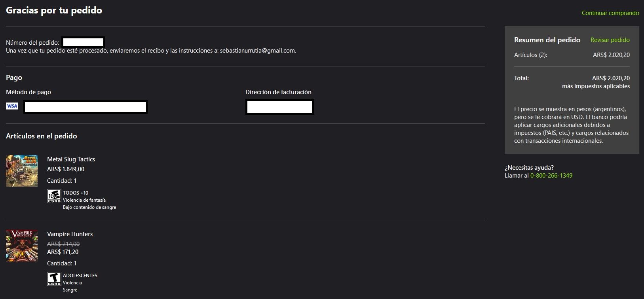Click the Número del pedido label

tap(32, 43)
